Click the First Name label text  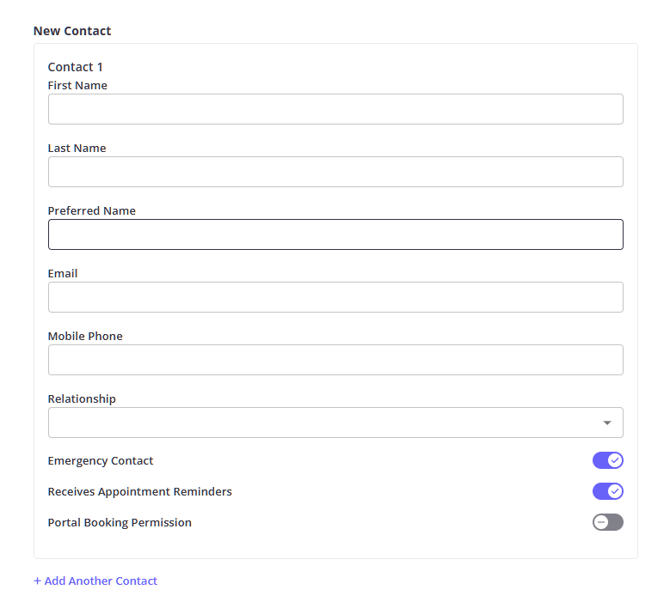coord(77,86)
